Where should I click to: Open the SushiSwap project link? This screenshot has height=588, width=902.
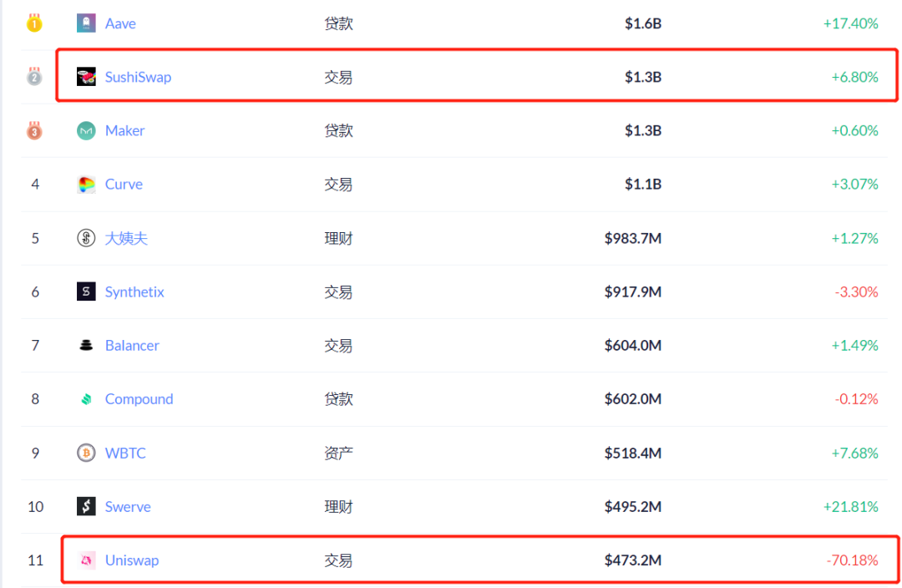138,77
